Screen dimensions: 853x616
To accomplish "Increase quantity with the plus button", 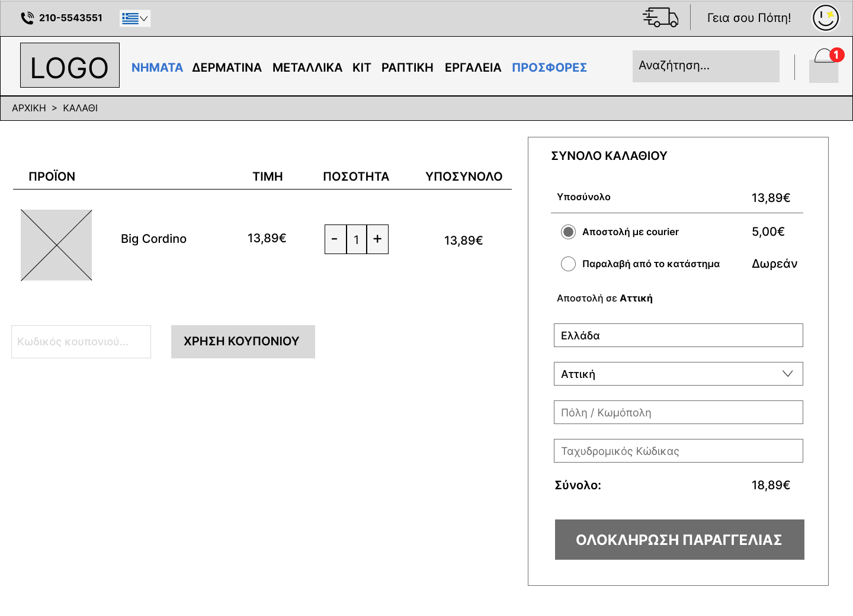I will 377,239.
